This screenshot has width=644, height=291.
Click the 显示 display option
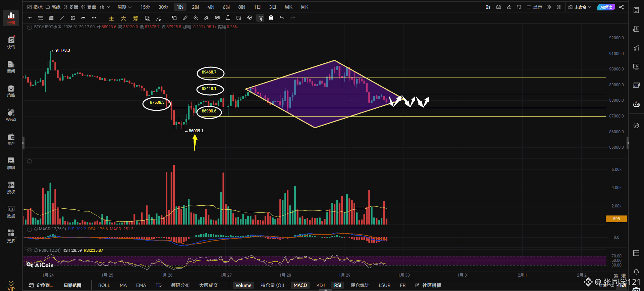coord(535,7)
